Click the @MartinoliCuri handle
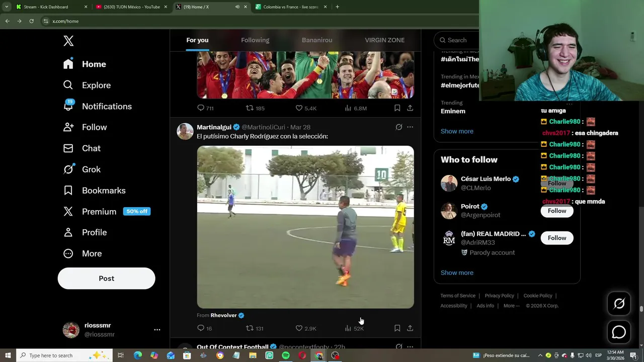The image size is (644, 362). click(264, 127)
